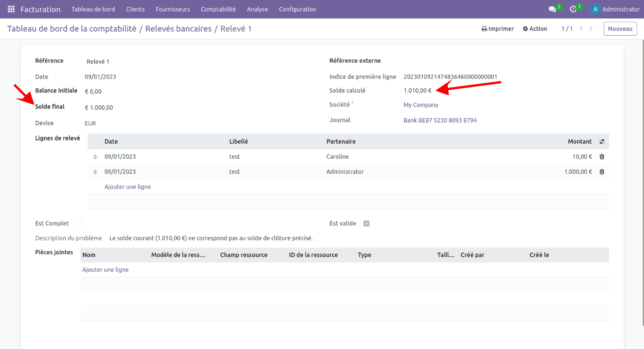This screenshot has height=349, width=644.
Task: Click the Indice de première ligne value
Action: [x=450, y=77]
